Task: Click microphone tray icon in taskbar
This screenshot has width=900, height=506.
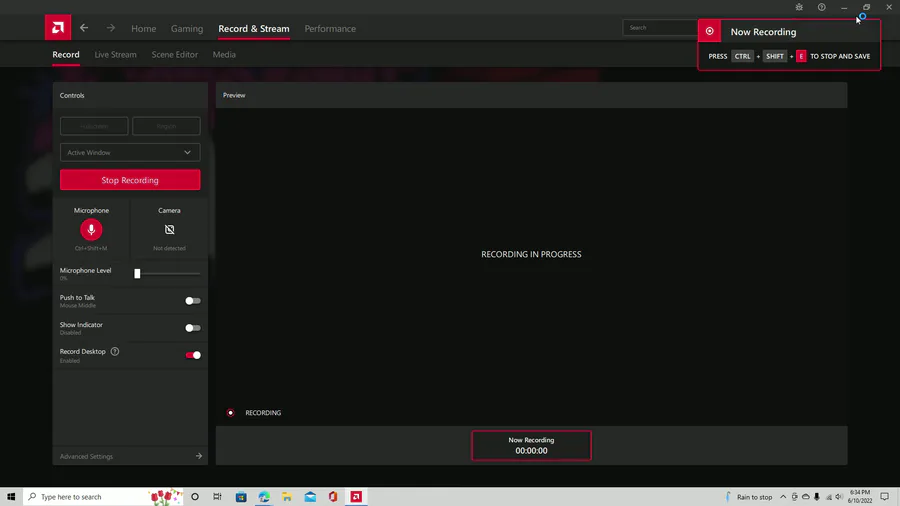Action: (817, 497)
